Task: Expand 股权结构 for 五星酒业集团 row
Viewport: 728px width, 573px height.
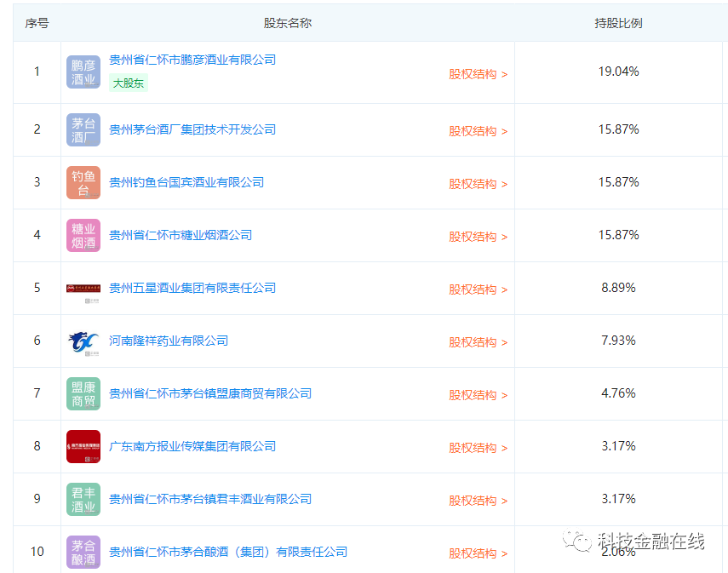Action: [479, 290]
